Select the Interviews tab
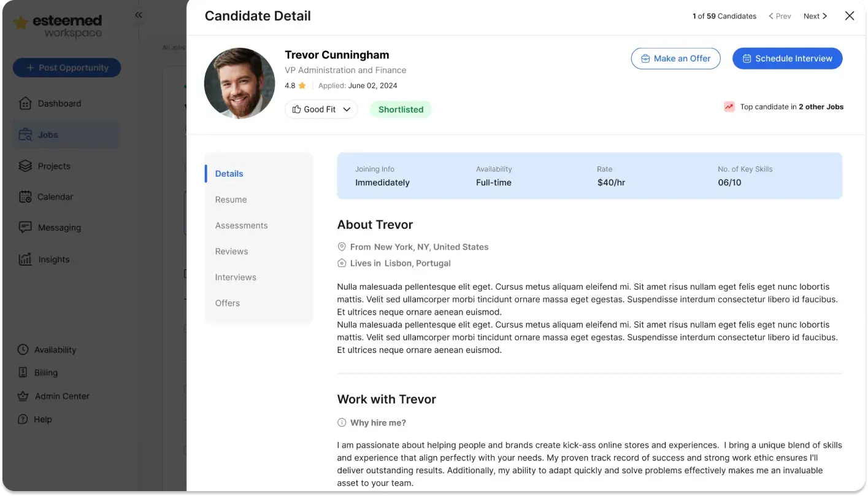The width and height of the screenshot is (868, 496). pyautogui.click(x=236, y=277)
